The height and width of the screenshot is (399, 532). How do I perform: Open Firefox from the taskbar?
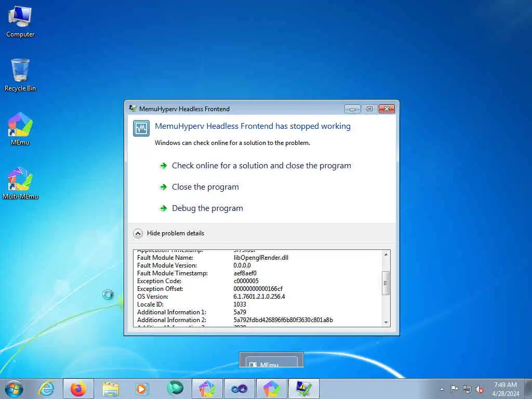tap(78, 389)
